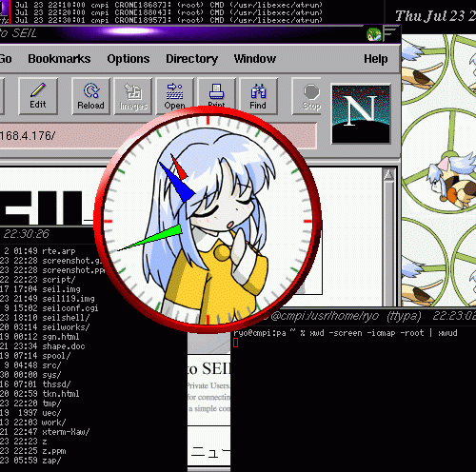
Task: Select the src/ directory entry
Action: pos(51,365)
